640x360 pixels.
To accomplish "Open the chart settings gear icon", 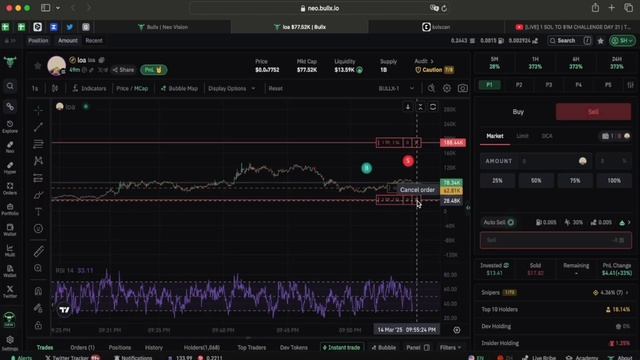I will (x=447, y=88).
